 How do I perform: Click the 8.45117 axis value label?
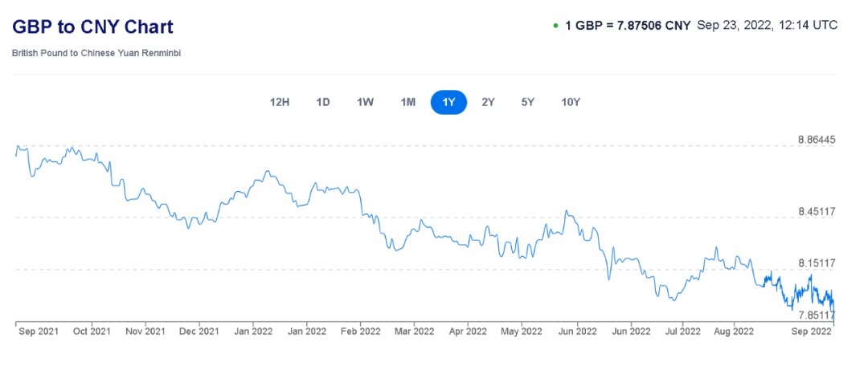(x=817, y=211)
